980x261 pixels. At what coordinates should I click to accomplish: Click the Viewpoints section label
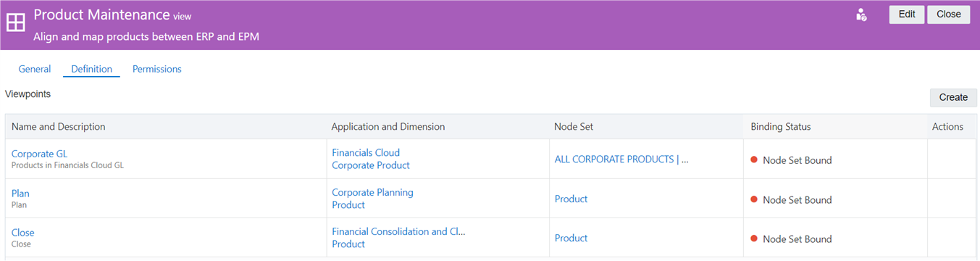(28, 94)
